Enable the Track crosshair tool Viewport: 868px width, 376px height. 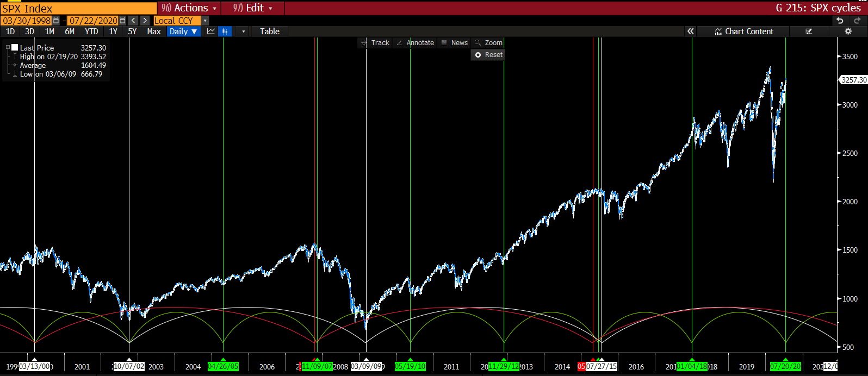pyautogui.click(x=375, y=43)
